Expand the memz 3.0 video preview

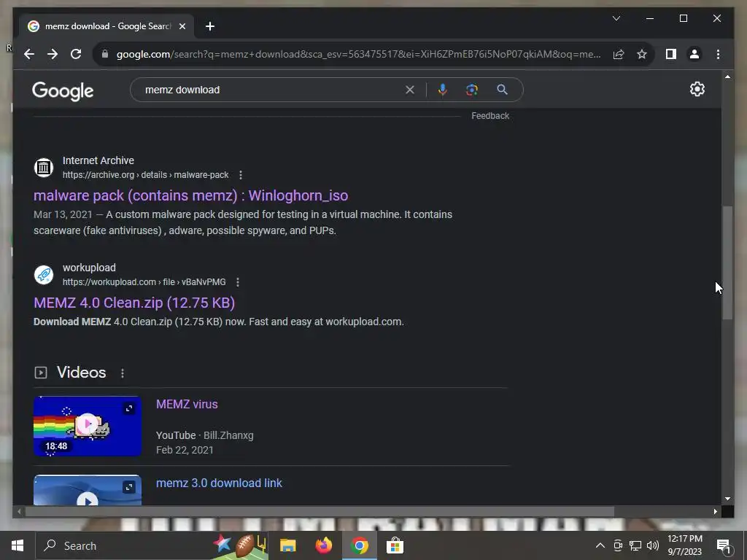point(129,487)
